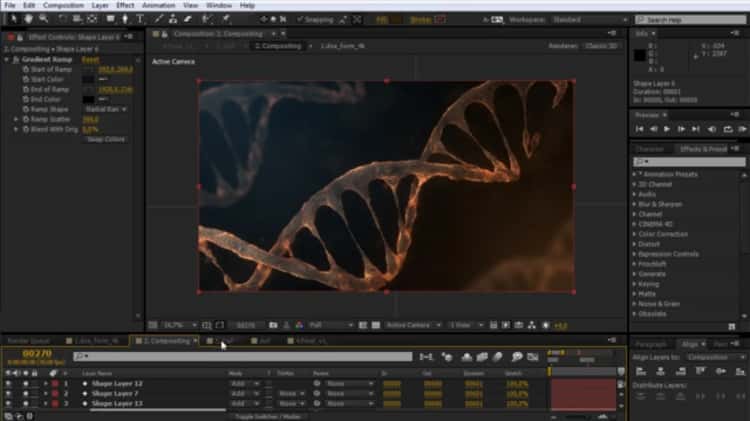Toggle Ramp Scatter stopwatch
This screenshot has width=750, height=421.
(x=26, y=119)
